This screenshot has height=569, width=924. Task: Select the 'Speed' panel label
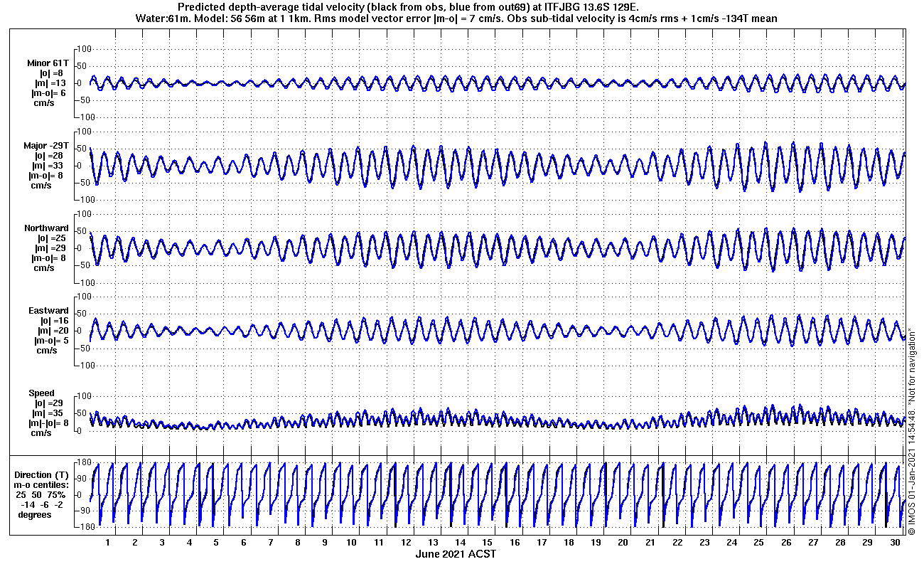(x=41, y=393)
